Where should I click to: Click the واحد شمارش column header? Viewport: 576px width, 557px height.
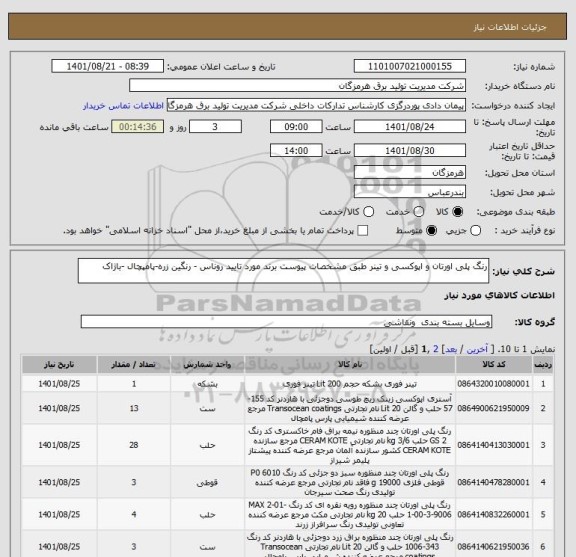click(x=207, y=364)
